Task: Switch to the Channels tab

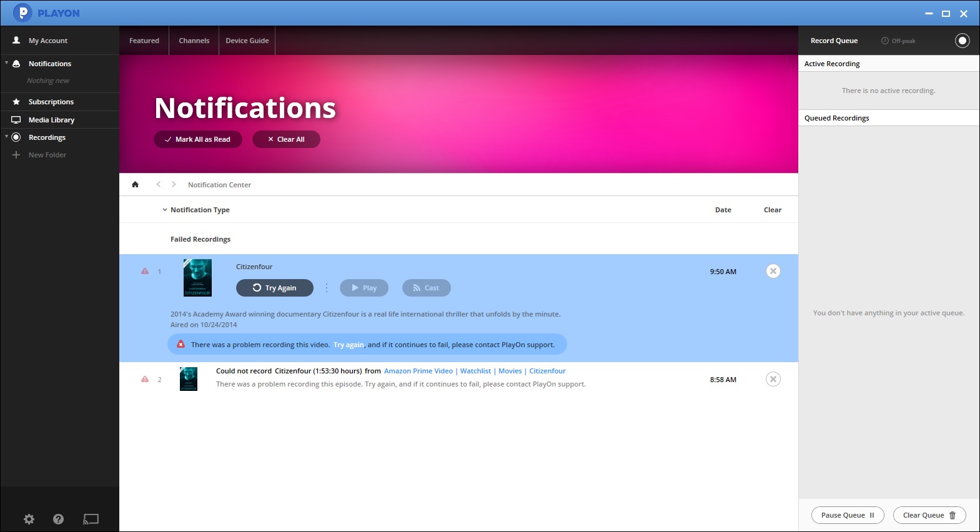Action: [x=194, y=41]
